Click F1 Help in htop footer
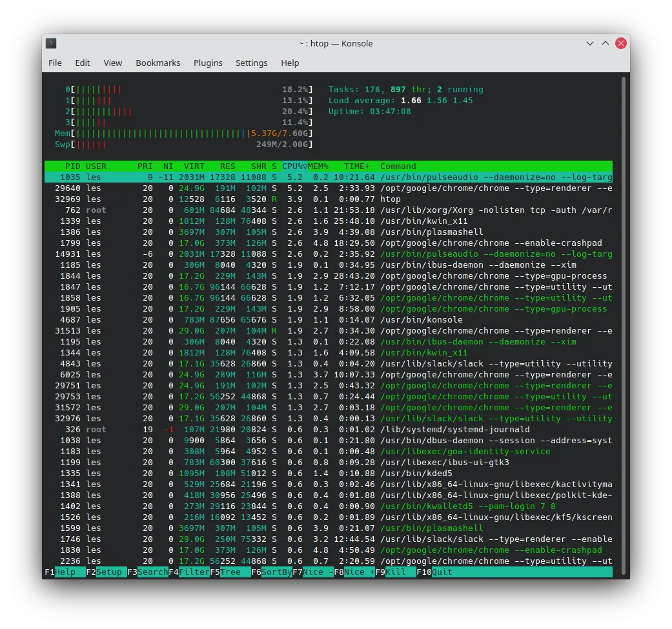 pos(65,572)
